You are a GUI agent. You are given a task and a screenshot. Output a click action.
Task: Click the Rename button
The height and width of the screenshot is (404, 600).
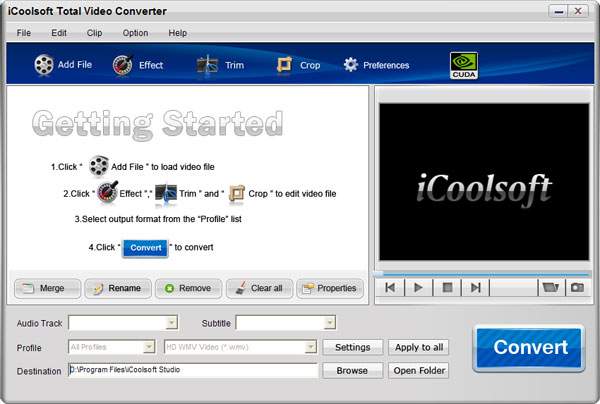(118, 288)
